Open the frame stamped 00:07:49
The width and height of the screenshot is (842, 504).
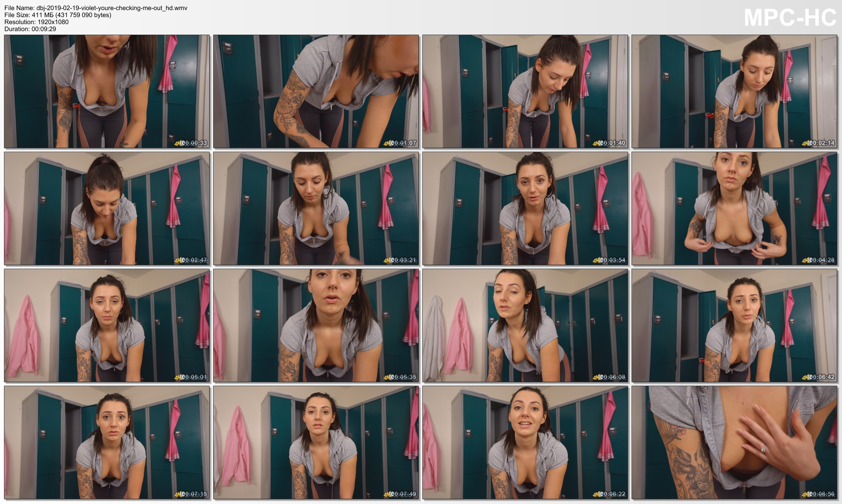pos(316,442)
